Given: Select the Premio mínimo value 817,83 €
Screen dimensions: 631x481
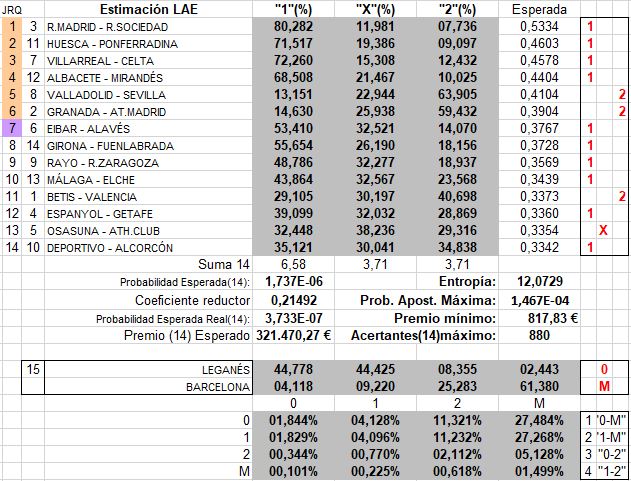Looking at the screenshot, I should coord(539,318).
